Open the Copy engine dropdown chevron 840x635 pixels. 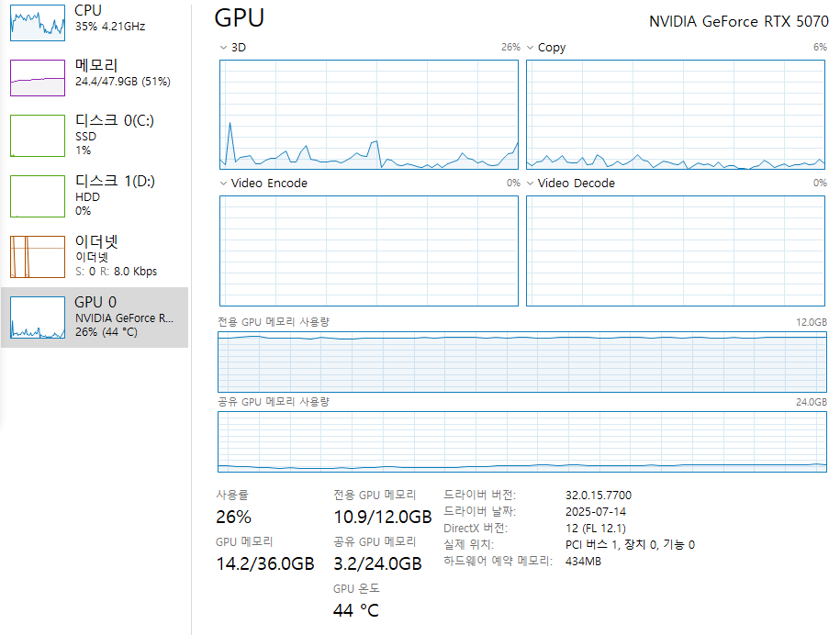click(x=530, y=48)
